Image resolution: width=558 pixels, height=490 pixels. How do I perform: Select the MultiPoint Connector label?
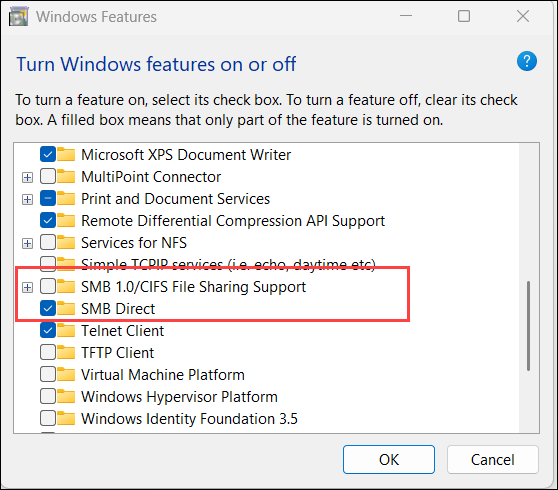pyautogui.click(x=151, y=177)
